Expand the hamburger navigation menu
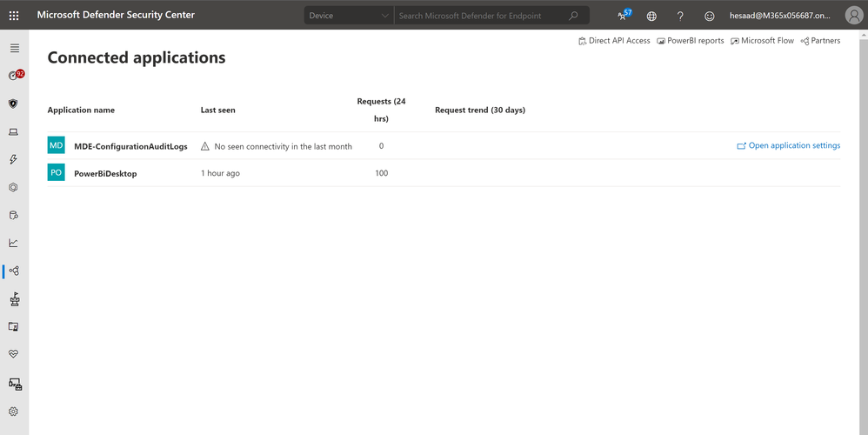Viewport: 868px width, 435px height. (x=15, y=48)
